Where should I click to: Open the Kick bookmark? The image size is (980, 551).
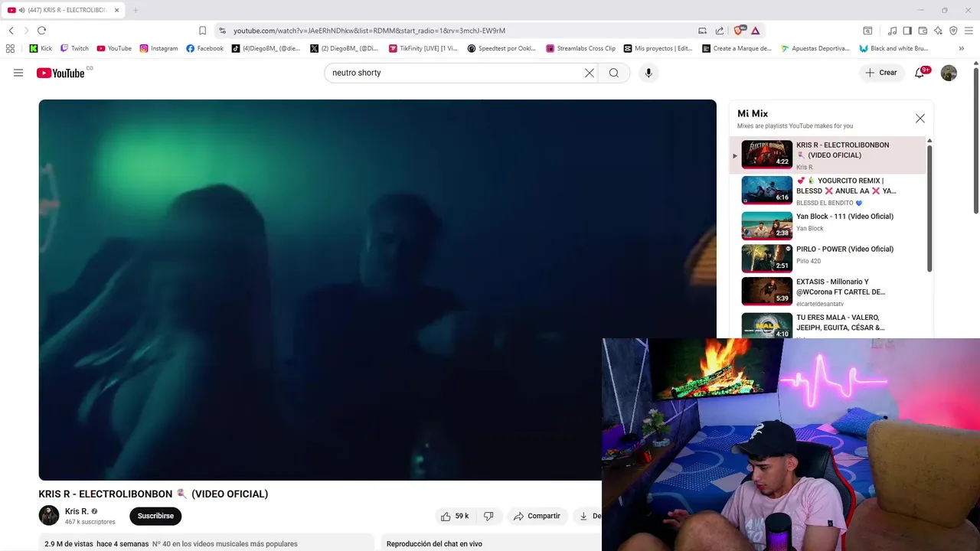point(41,48)
